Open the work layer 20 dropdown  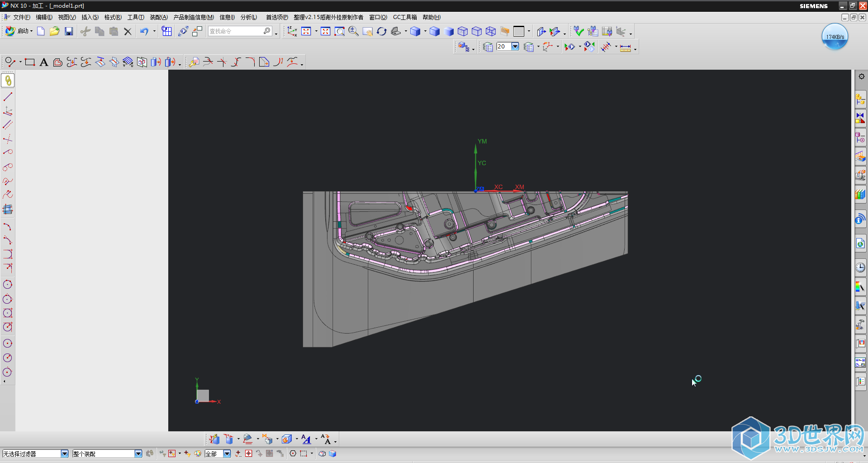pos(515,47)
